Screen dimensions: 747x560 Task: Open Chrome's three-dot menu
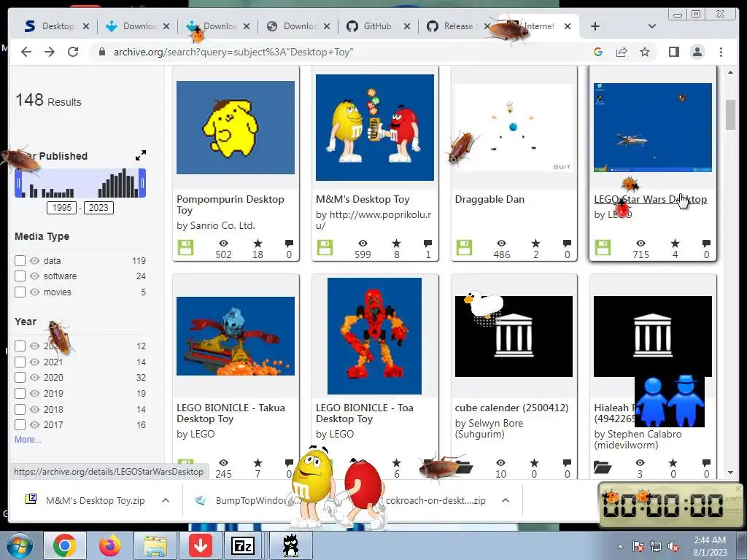point(721,52)
